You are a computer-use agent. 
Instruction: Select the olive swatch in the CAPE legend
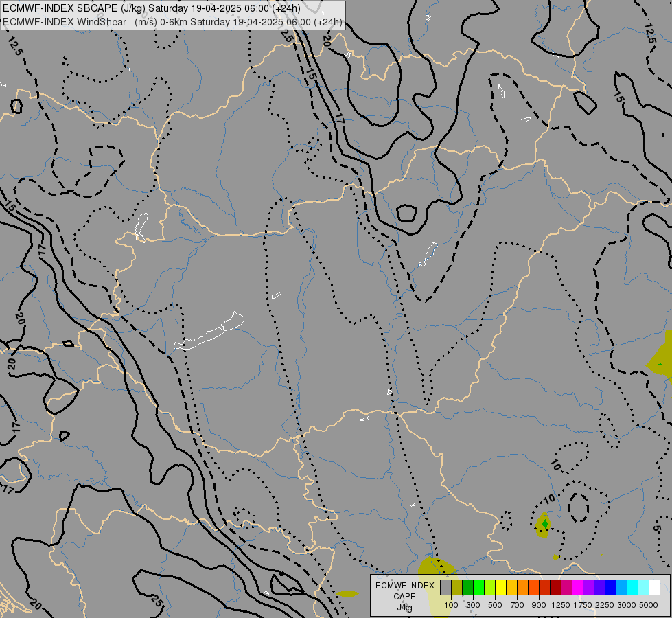(457, 587)
